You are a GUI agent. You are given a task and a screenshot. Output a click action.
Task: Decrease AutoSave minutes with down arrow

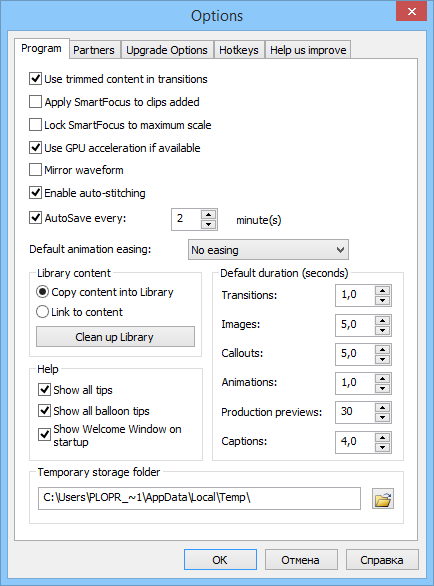pyautogui.click(x=209, y=224)
